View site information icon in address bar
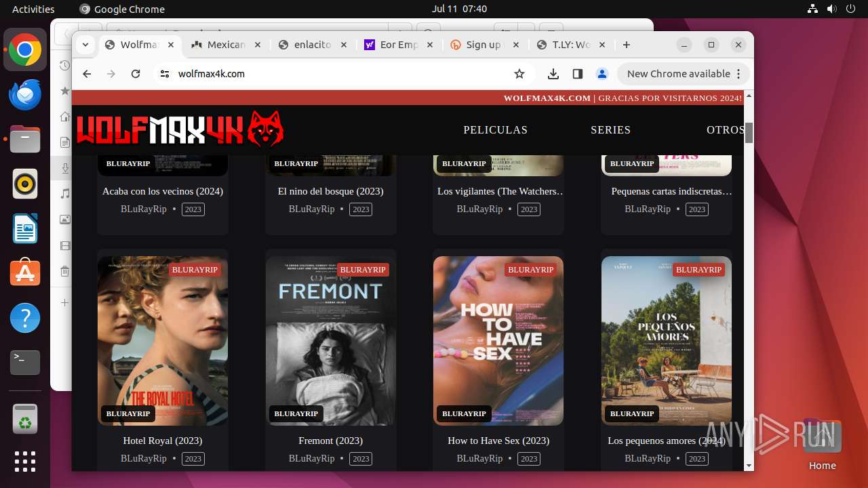The width and height of the screenshot is (868, 488). point(164,74)
